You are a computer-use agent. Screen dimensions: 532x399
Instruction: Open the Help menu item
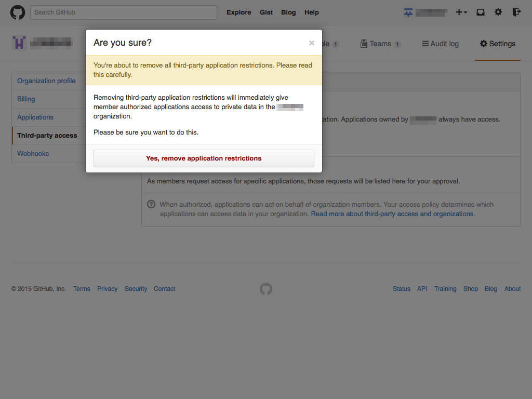(312, 12)
